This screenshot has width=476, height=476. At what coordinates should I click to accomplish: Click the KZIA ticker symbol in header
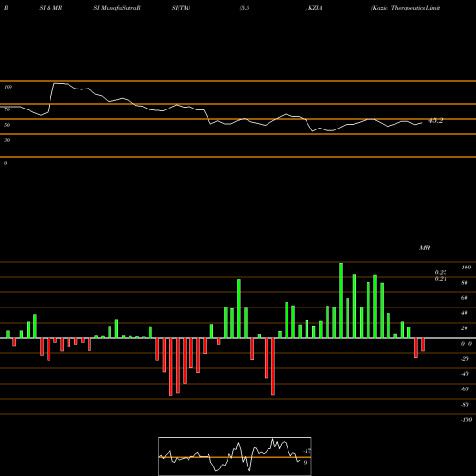pyautogui.click(x=315, y=8)
